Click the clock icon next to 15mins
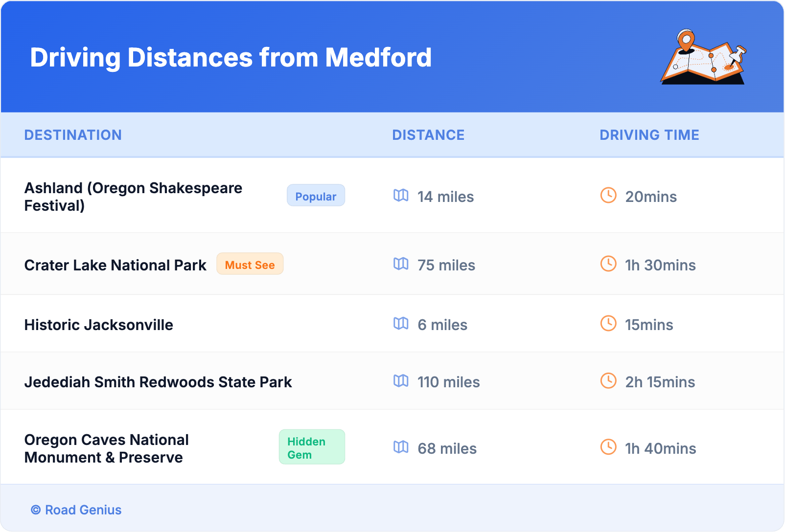 tap(608, 324)
